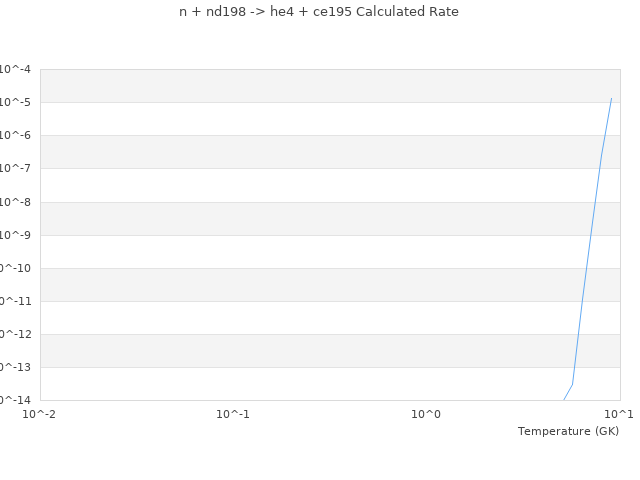Click the top end of the blue curve
This screenshot has height=480, width=640.
[611, 98]
